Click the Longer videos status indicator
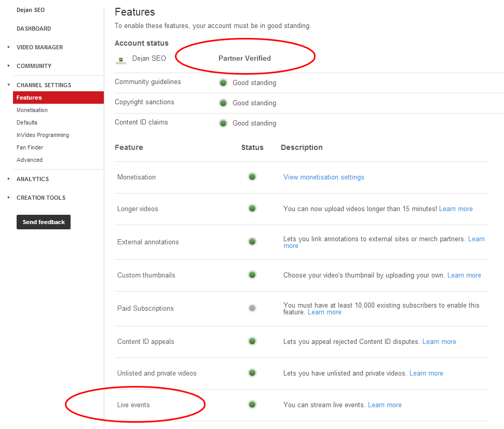The width and height of the screenshot is (504, 429). pyautogui.click(x=252, y=208)
